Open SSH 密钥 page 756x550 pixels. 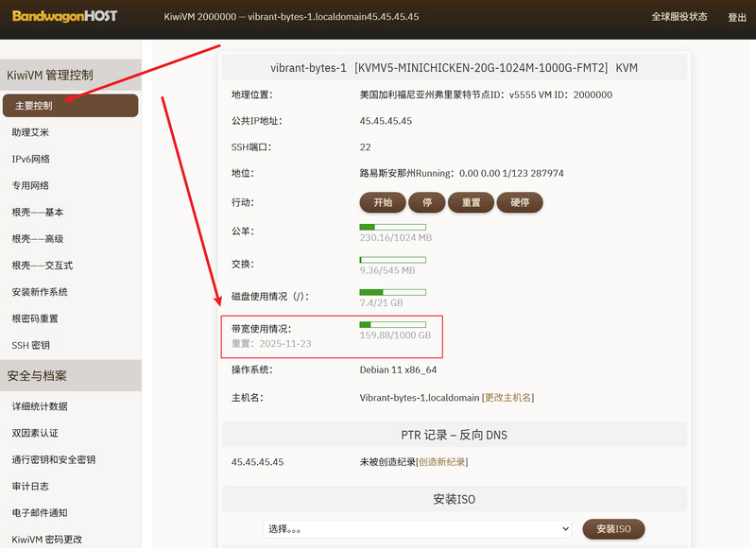(x=30, y=346)
